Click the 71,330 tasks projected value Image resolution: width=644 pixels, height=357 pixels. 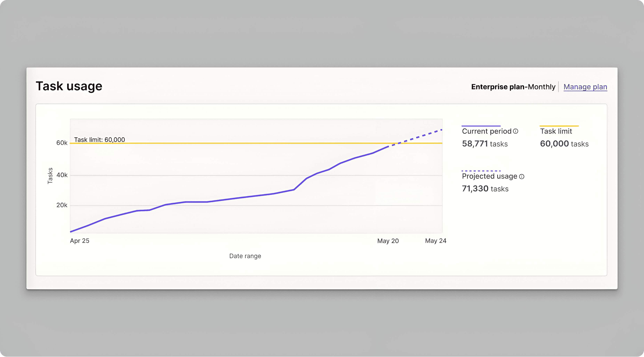pos(485,189)
